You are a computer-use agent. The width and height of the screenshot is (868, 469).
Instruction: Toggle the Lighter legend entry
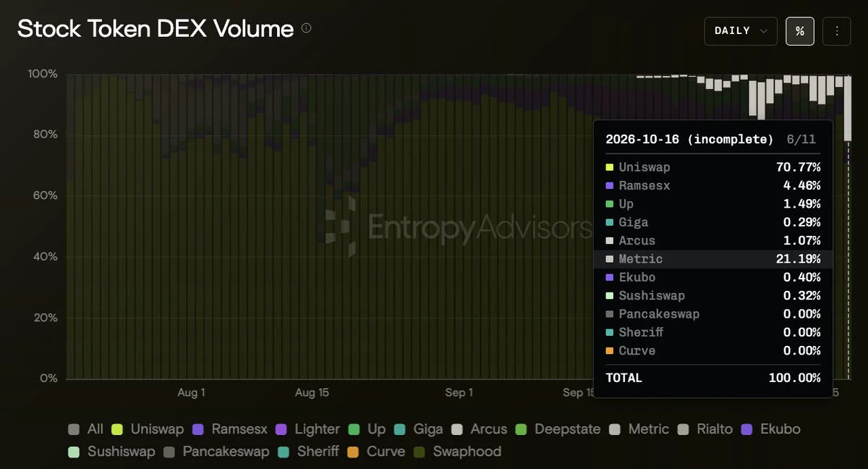[307, 429]
